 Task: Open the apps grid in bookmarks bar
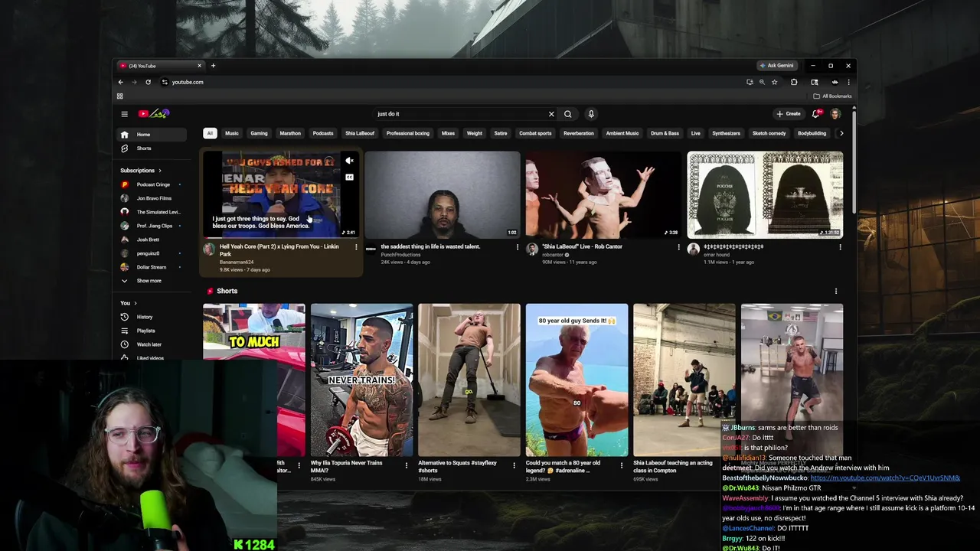pos(119,96)
